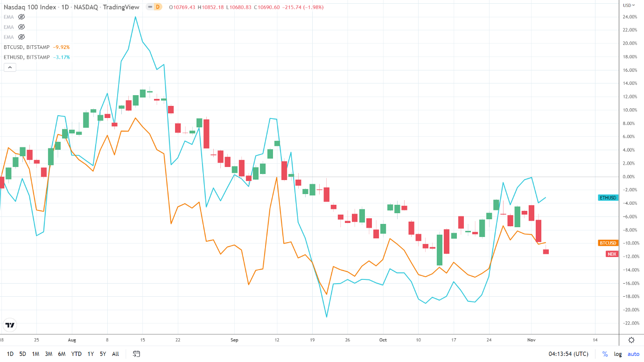Open the TradingView logo link
Viewport: 644px width, 362px height.
(9, 325)
